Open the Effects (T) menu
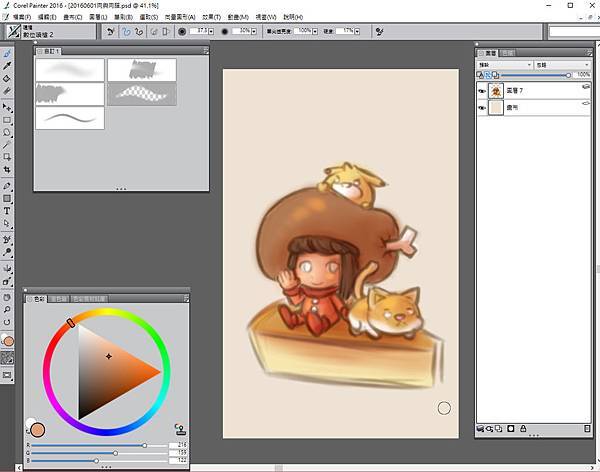600x472 pixels. coord(212,17)
